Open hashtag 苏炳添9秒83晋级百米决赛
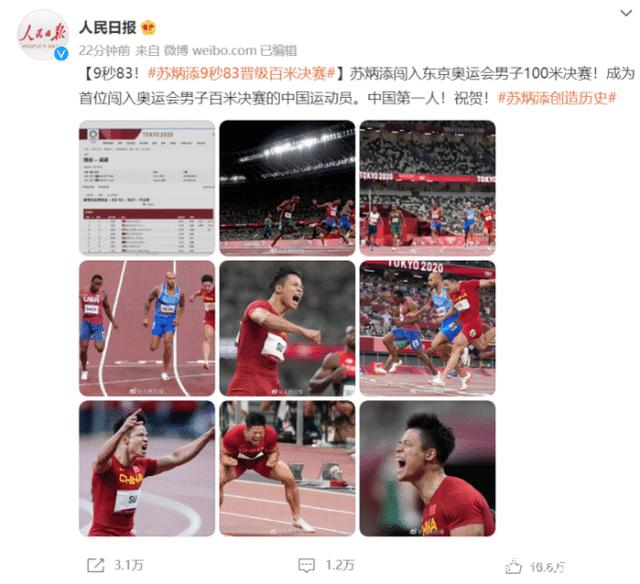The height and width of the screenshot is (584, 640). tap(241, 73)
